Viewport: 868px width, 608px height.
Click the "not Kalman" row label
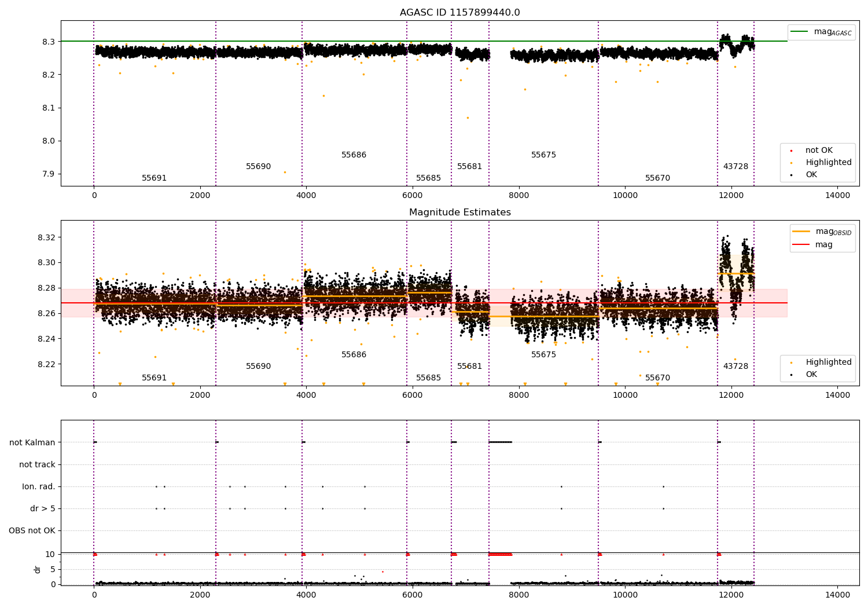32,443
